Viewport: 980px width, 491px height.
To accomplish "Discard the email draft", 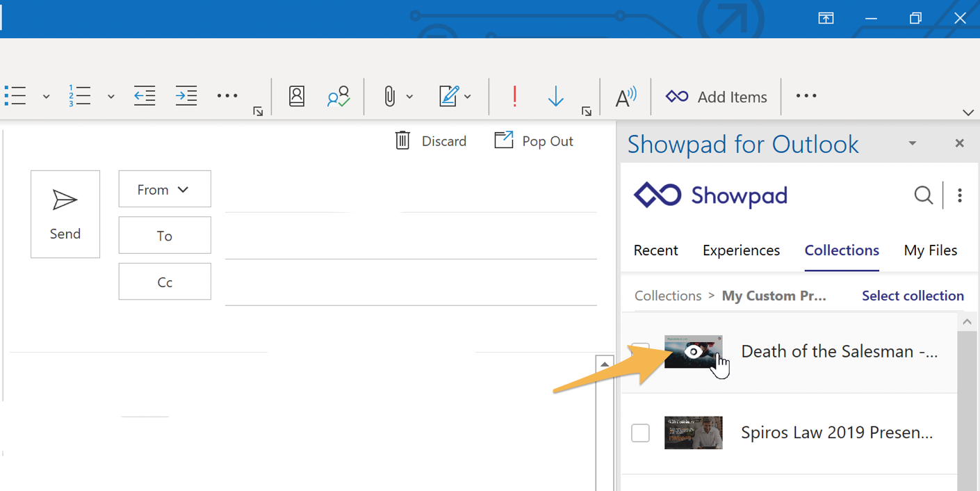I will point(430,140).
